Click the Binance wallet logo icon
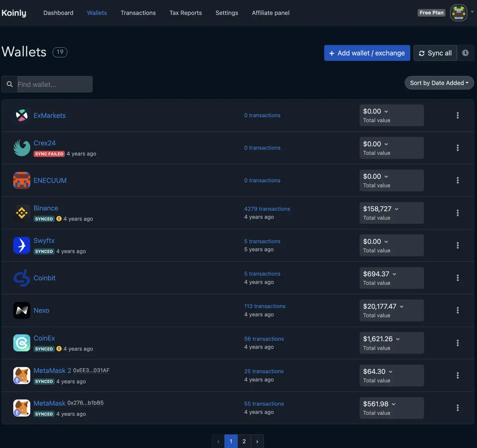477x448 pixels. click(21, 213)
